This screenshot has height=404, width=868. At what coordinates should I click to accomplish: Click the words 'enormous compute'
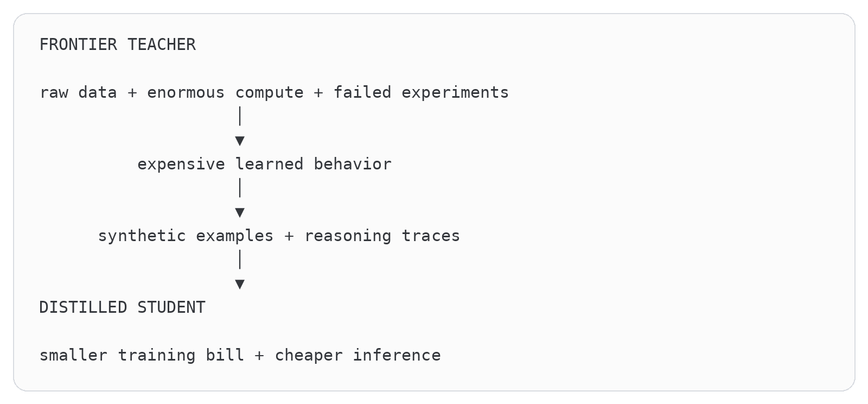225,93
